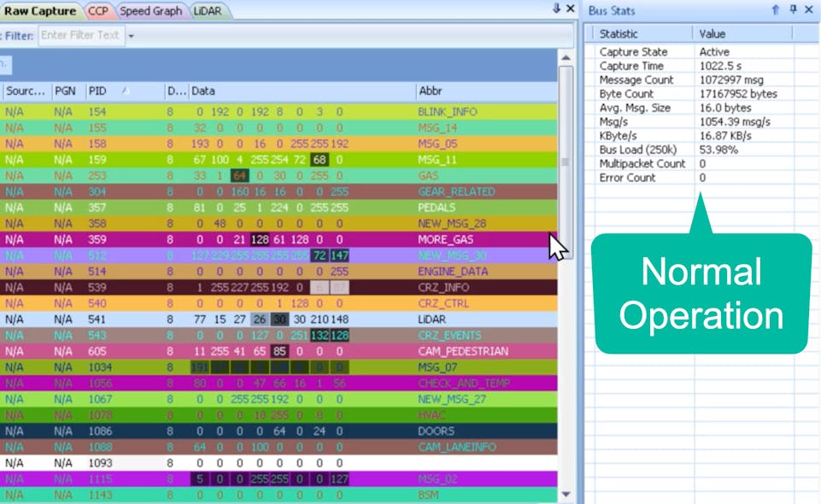Viewport: 821px width, 504px height.
Task: Select the BSM row
Action: [x=279, y=495]
